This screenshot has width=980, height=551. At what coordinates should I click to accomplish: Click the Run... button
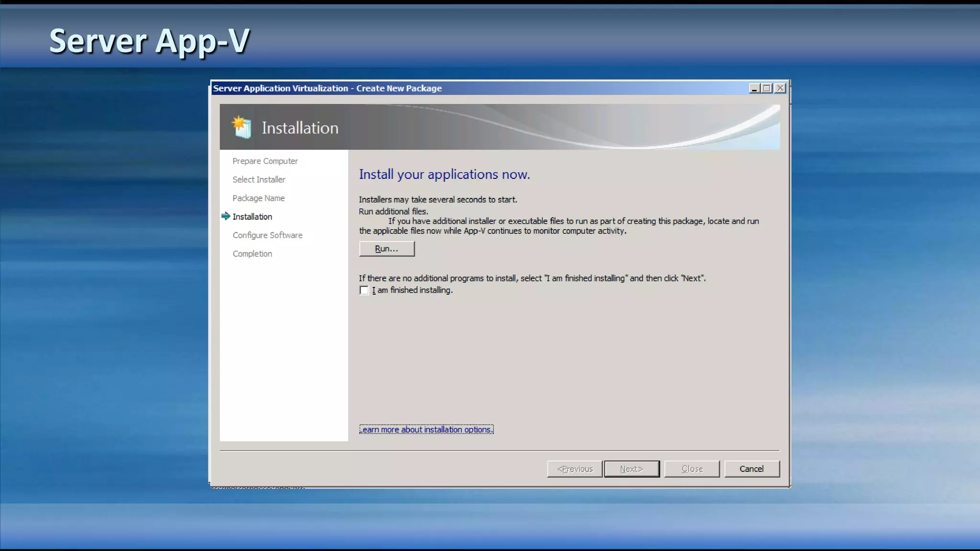click(387, 249)
